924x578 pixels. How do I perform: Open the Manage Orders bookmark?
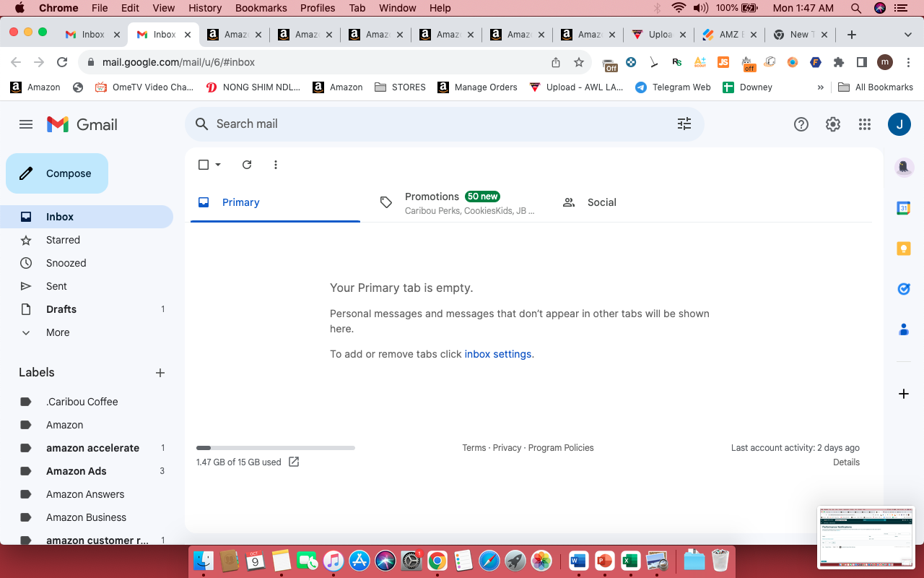477,87
